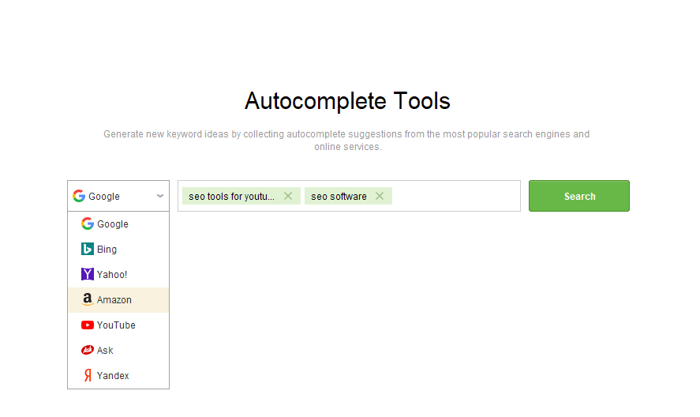Switch to the Yandex option label
The height and width of the screenshot is (417, 700).
click(113, 376)
